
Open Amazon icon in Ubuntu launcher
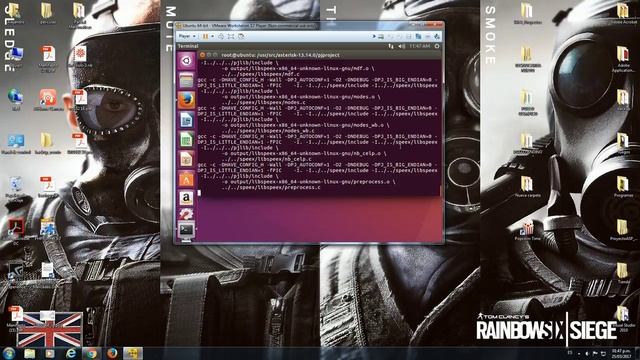(186, 198)
